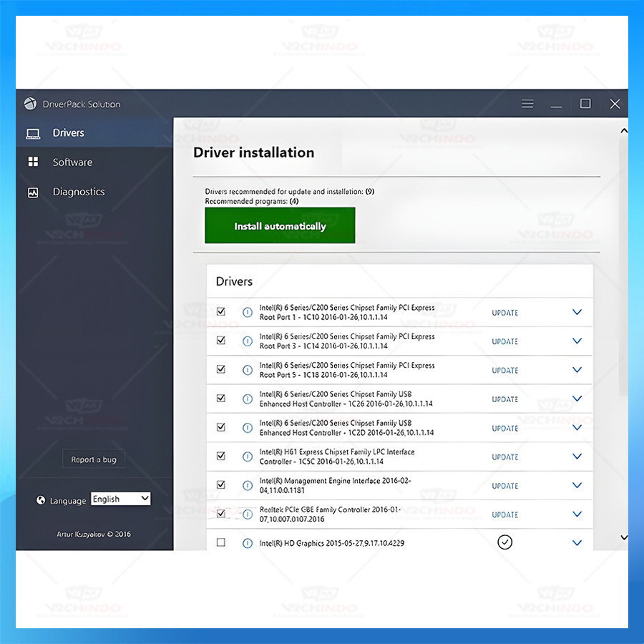The image size is (644, 644).
Task: Uncheck USB Enhanced Host Controller 1C26 driver
Action: tap(221, 398)
